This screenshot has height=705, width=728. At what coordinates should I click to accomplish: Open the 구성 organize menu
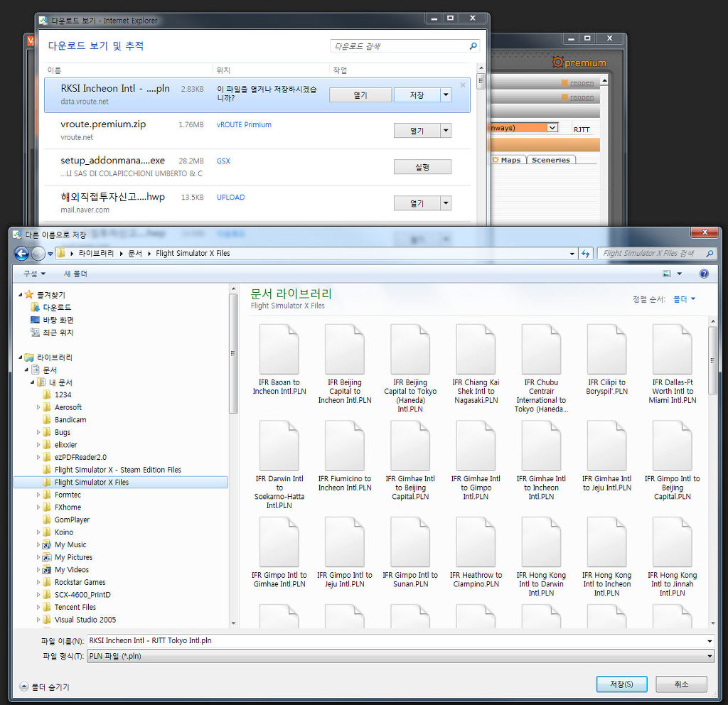(34, 274)
